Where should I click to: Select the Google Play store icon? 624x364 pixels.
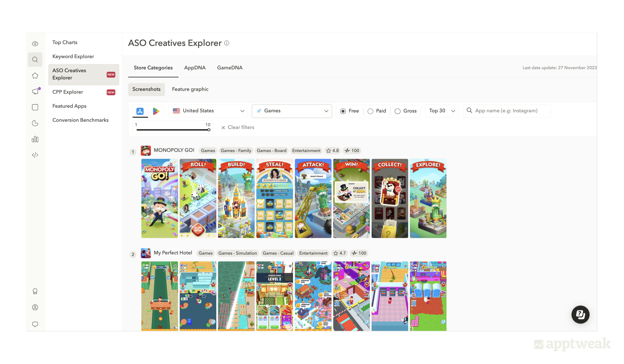tap(156, 111)
